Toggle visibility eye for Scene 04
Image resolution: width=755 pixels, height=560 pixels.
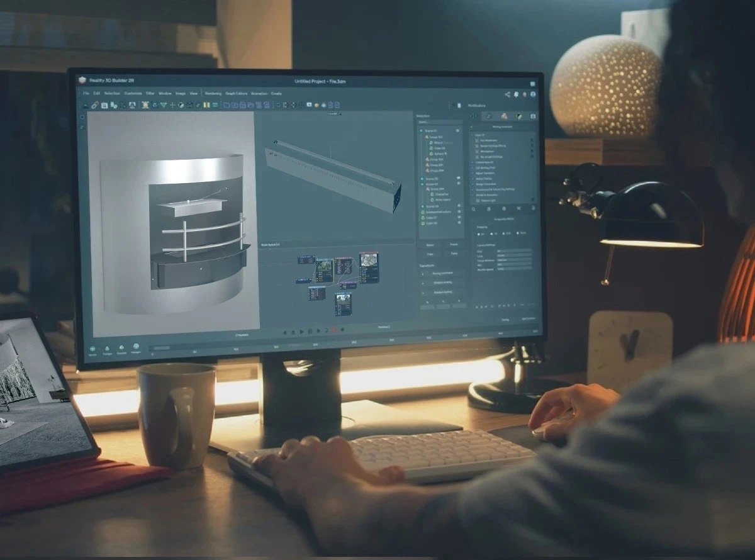click(459, 205)
